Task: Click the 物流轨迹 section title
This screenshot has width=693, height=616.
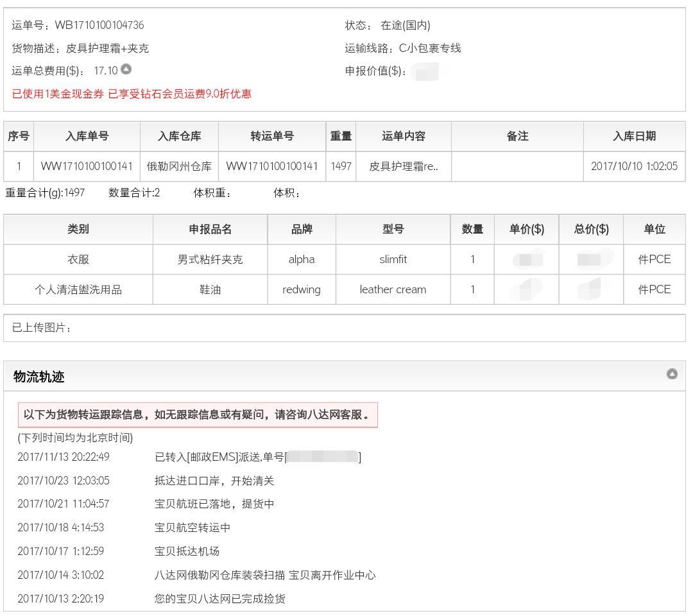Action: pos(39,377)
